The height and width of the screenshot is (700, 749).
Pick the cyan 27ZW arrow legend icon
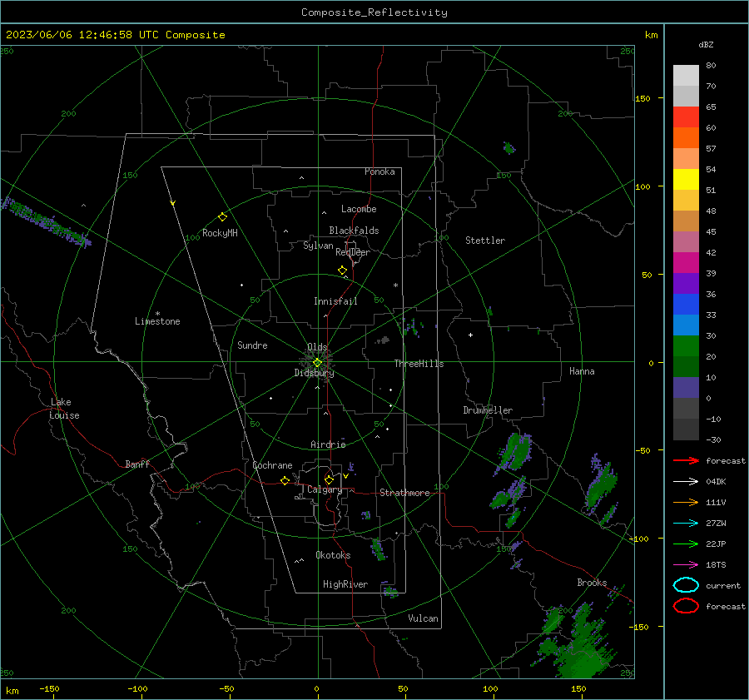click(686, 524)
